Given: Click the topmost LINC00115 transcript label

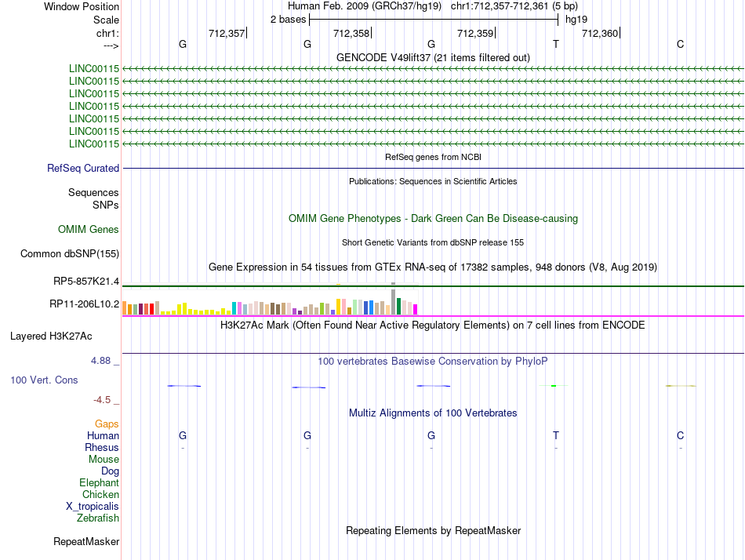Looking at the screenshot, I should coord(94,68).
